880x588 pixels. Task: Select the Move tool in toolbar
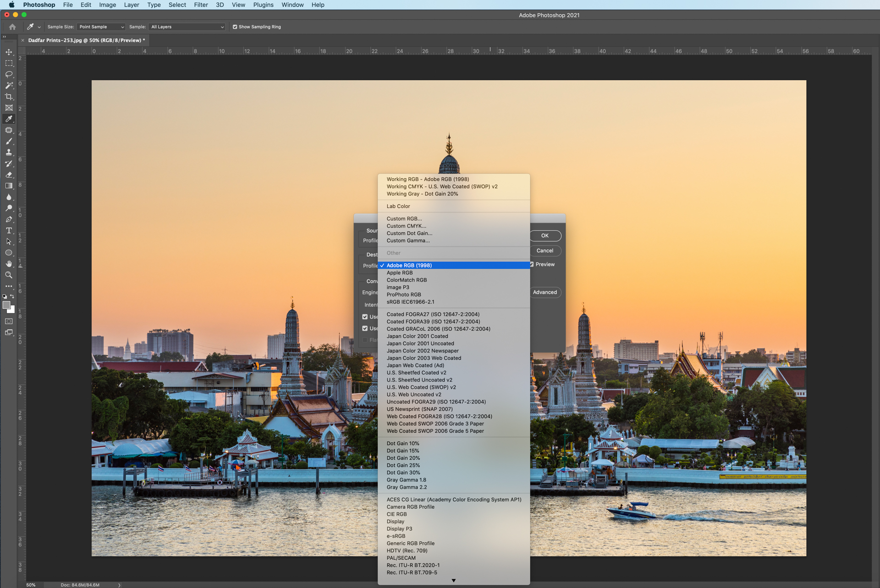(x=9, y=51)
